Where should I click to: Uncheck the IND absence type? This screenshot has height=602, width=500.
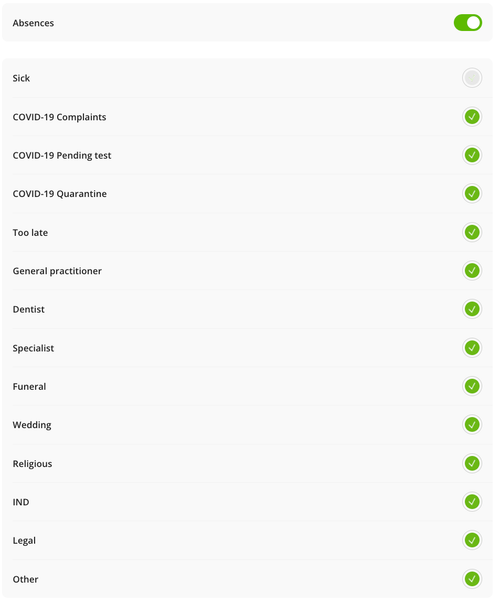point(472,502)
